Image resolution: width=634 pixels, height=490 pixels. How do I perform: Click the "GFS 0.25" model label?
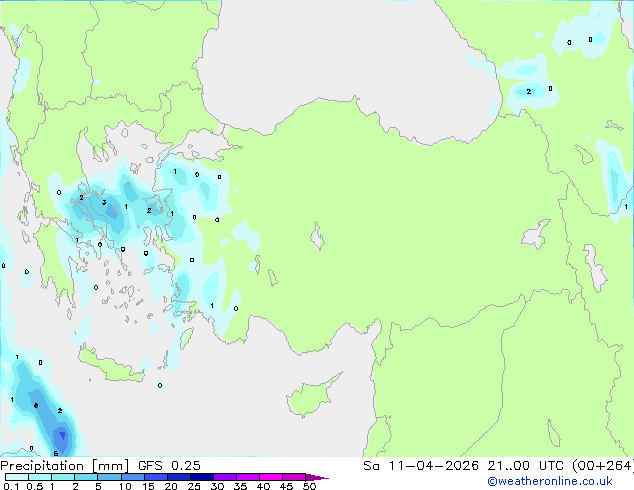pyautogui.click(x=169, y=466)
